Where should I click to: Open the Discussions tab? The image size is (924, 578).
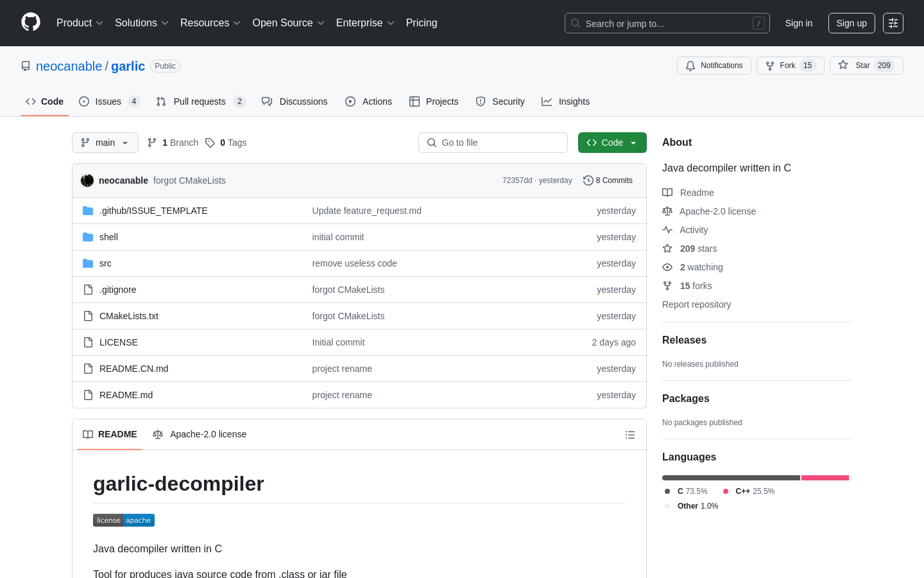pos(295,101)
